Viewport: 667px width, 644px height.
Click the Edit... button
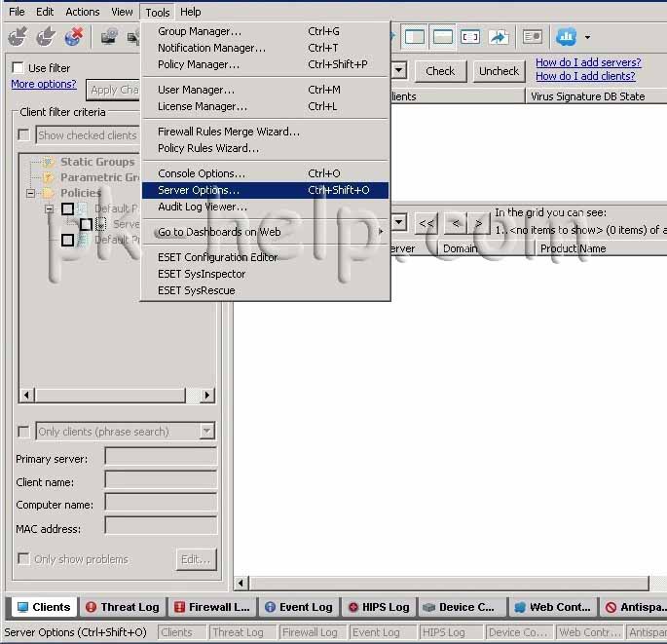click(196, 559)
